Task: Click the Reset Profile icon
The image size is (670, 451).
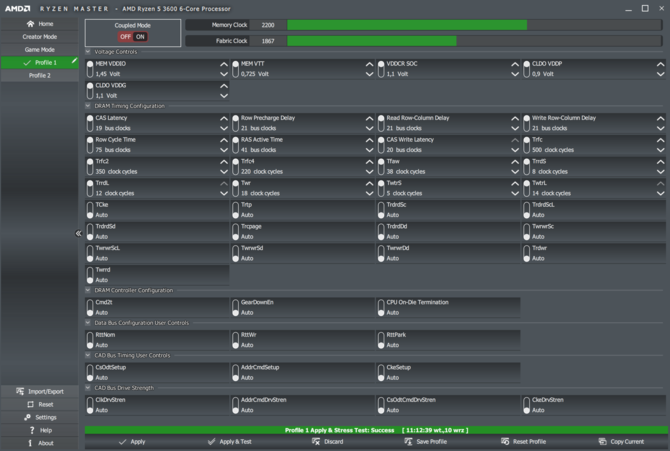Action: (505, 442)
